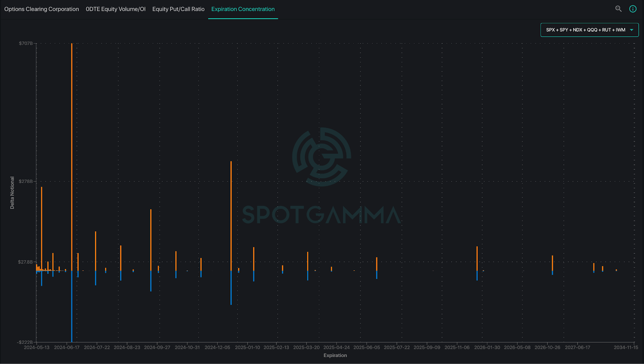The height and width of the screenshot is (364, 644).
Task: Click the 2026-05-08 date label
Action: (x=517, y=348)
